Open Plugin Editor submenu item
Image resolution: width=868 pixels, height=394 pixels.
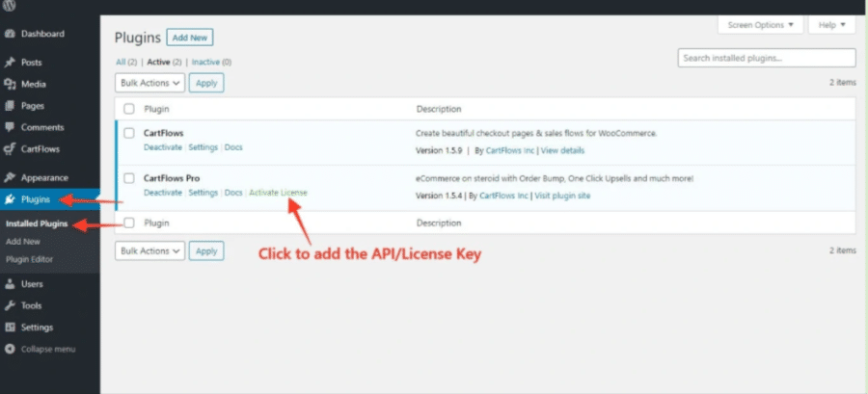(29, 259)
